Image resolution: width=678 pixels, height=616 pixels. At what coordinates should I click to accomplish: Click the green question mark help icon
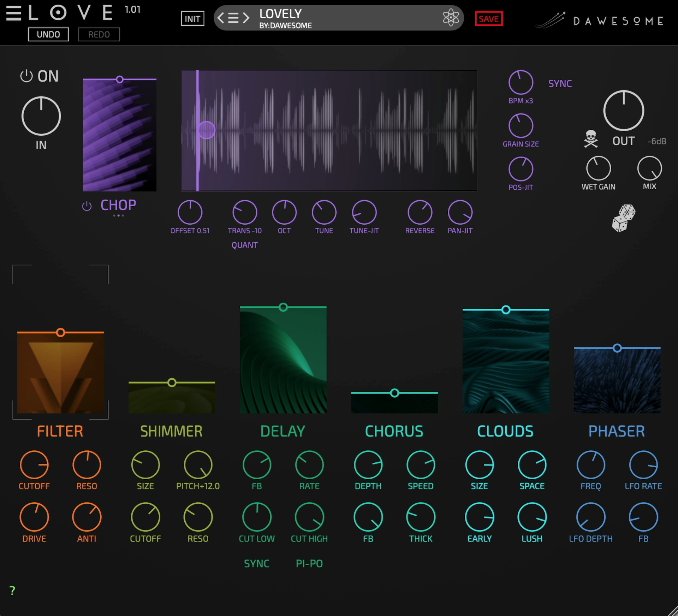click(12, 591)
